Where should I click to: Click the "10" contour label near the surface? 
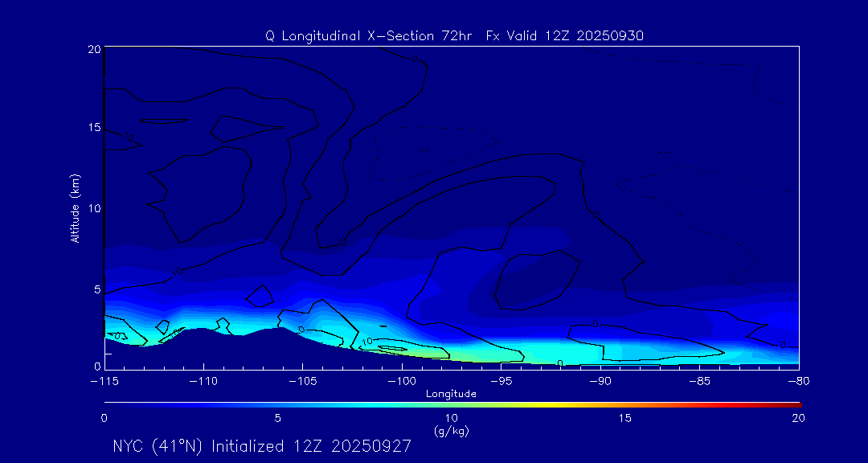(x=367, y=342)
